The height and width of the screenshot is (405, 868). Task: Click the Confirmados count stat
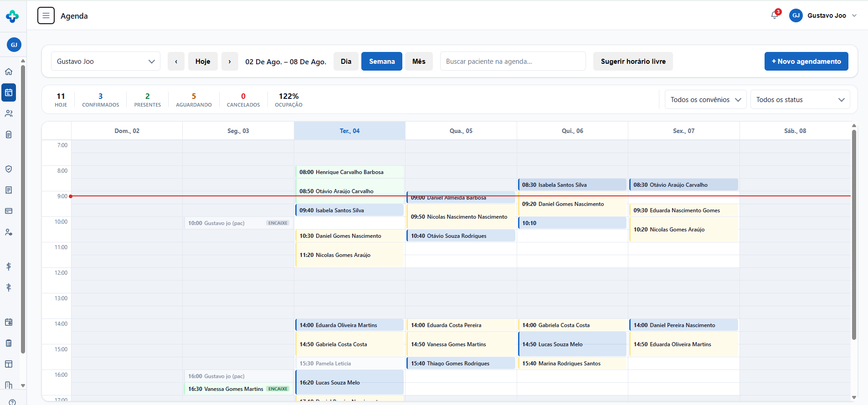pyautogui.click(x=101, y=100)
